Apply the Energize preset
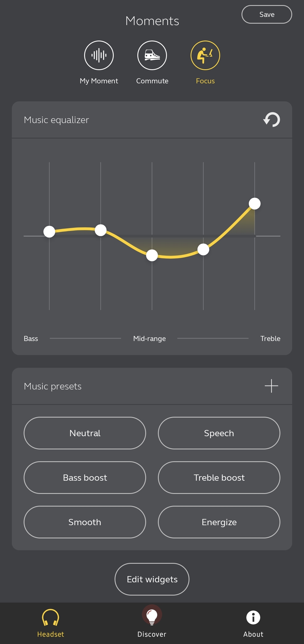 [219, 522]
